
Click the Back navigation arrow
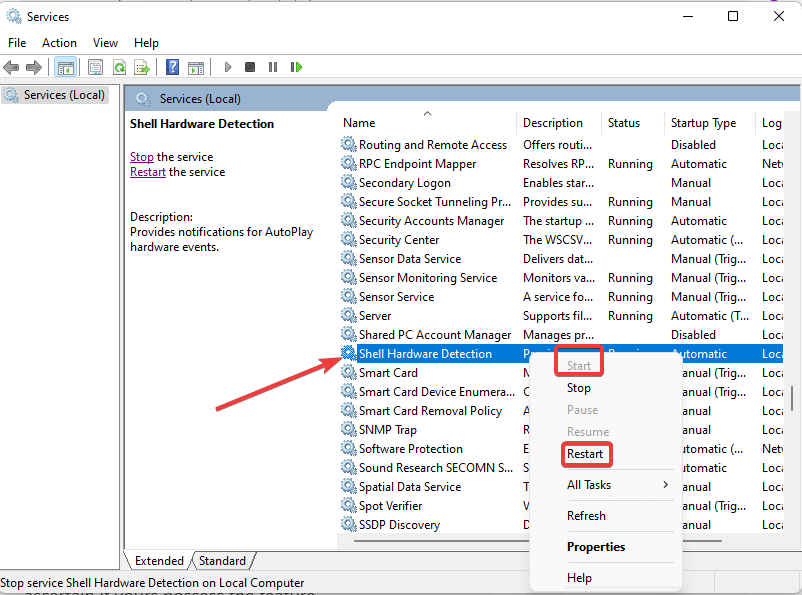coord(11,67)
